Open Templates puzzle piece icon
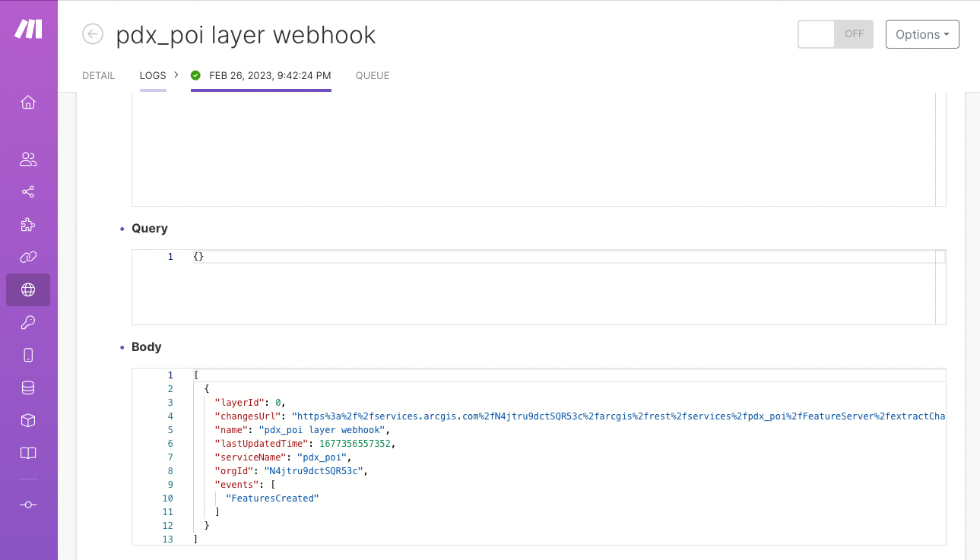Image resolution: width=980 pixels, height=560 pixels. click(28, 225)
